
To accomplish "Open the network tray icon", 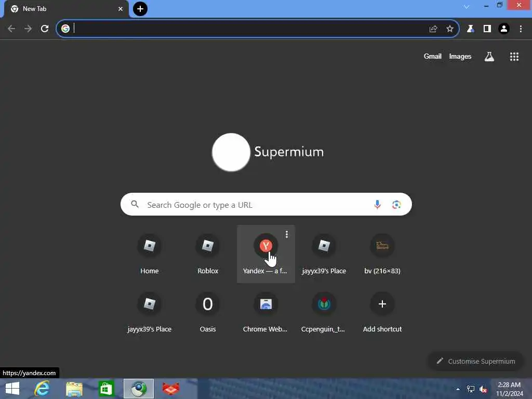I will [x=471, y=389].
